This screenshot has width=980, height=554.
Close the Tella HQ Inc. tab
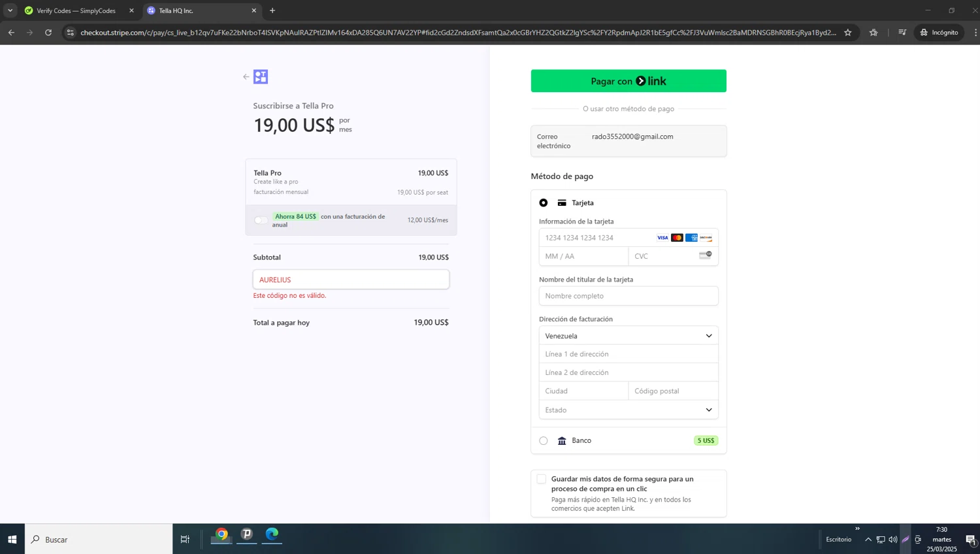point(254,10)
